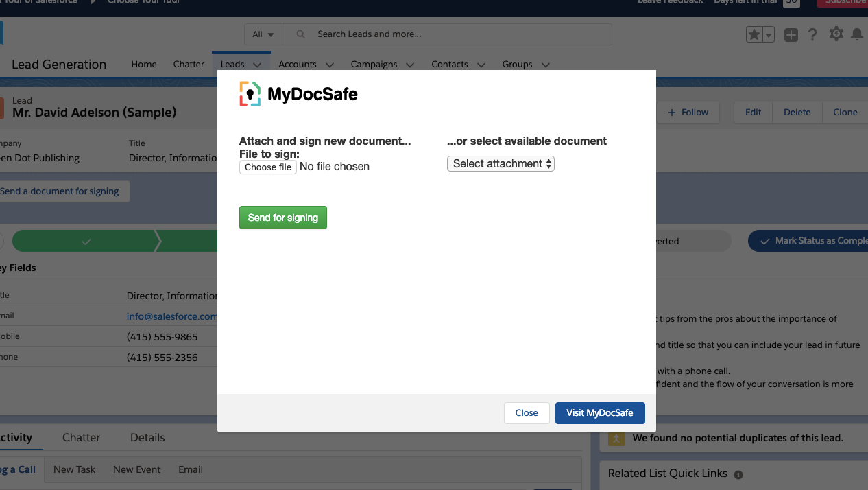The image size is (868, 490).
Task: Click the MyDocSafe logo
Action: [x=298, y=94]
